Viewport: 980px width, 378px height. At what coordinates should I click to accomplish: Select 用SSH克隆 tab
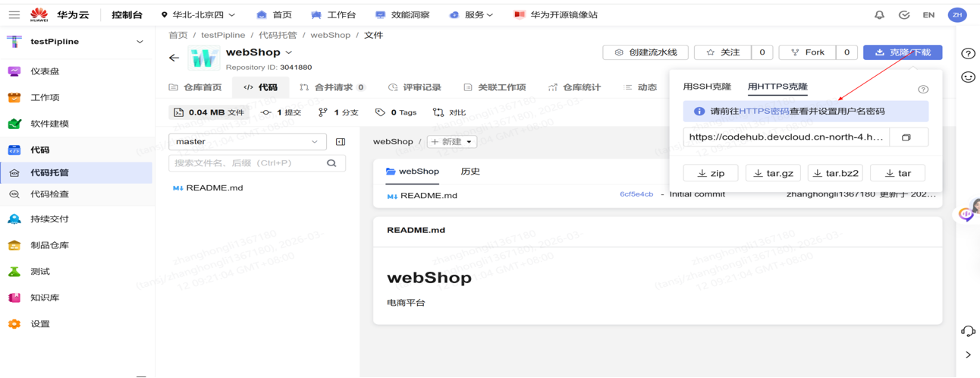point(707,87)
